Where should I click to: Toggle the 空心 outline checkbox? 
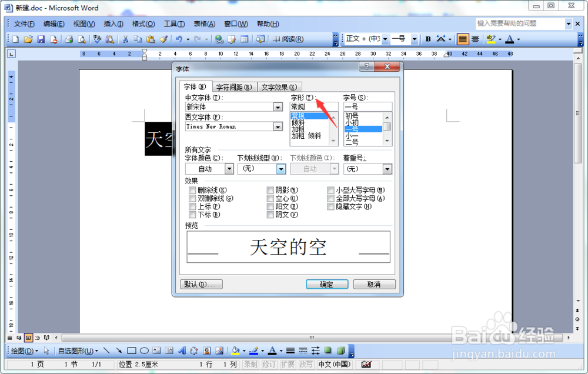(x=270, y=198)
